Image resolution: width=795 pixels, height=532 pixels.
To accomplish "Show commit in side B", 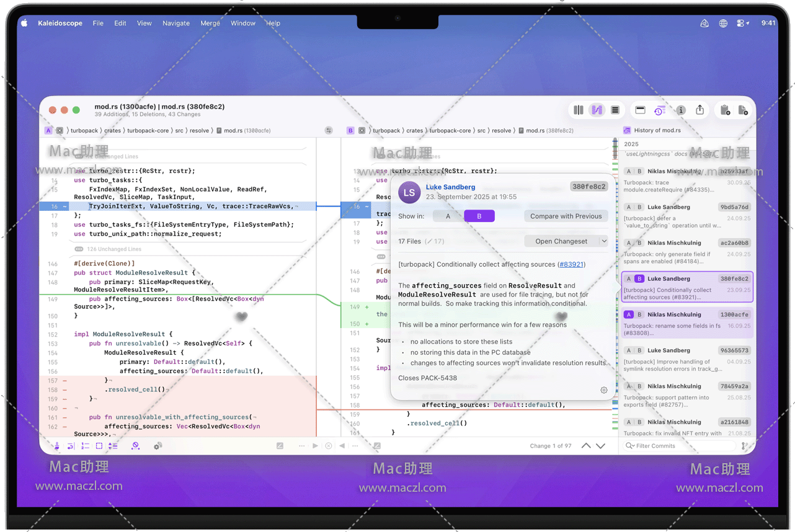I will point(479,216).
